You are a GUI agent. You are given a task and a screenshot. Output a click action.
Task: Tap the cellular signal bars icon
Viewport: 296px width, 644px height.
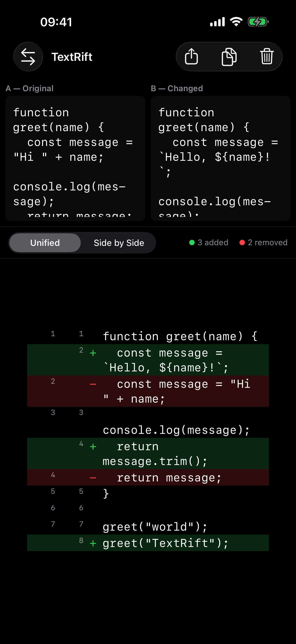pos(217,22)
